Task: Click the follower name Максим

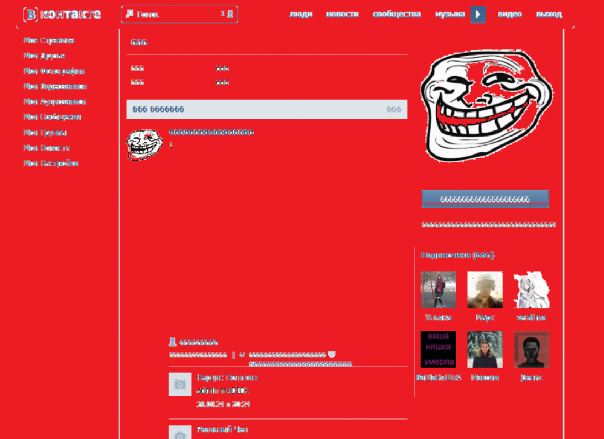Action: 485,378
